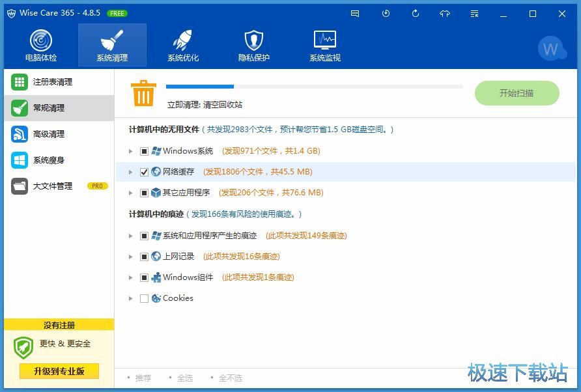Click the Windows系统 flag icon
This screenshot has width=581, height=392.
coord(156,151)
